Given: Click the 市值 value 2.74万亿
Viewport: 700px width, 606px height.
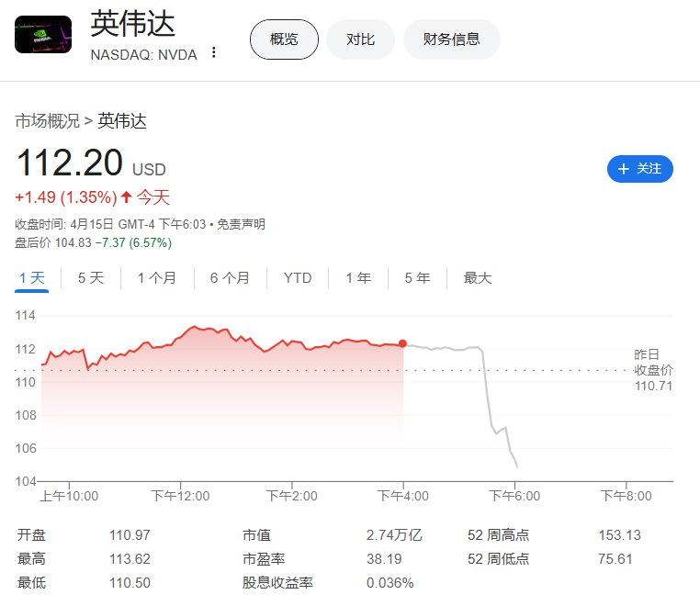Looking at the screenshot, I should pos(394,534).
